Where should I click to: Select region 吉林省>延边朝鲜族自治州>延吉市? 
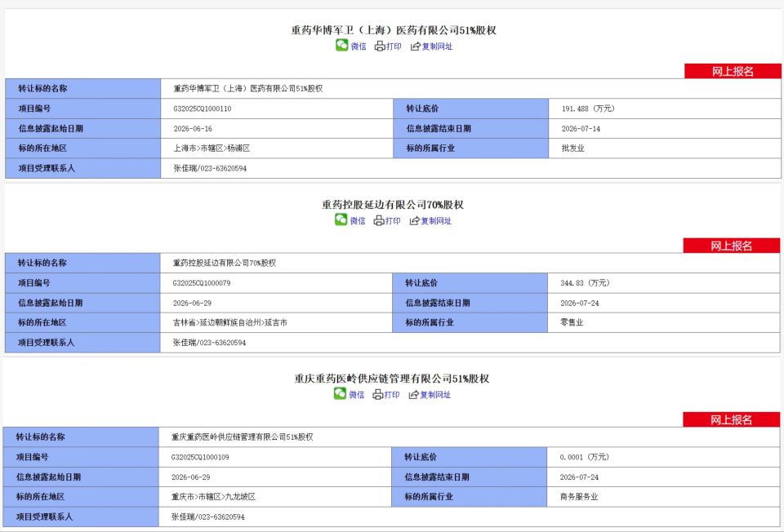(x=230, y=322)
